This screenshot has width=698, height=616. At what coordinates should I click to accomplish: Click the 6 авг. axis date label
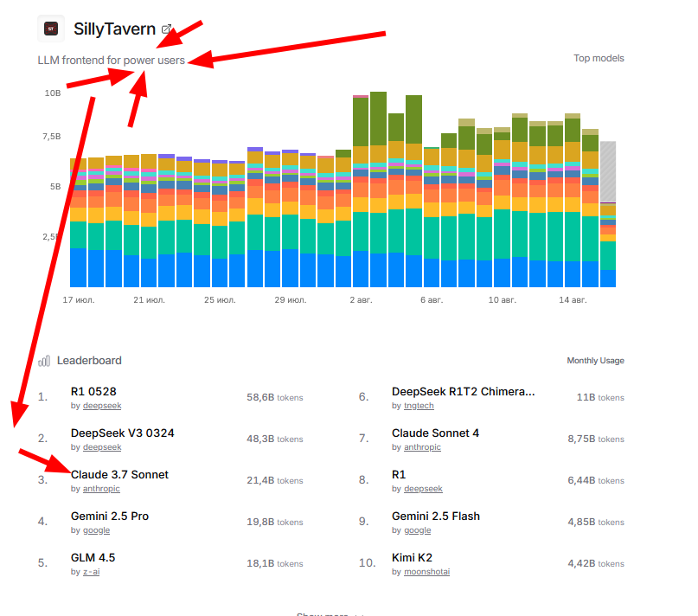[432, 299]
